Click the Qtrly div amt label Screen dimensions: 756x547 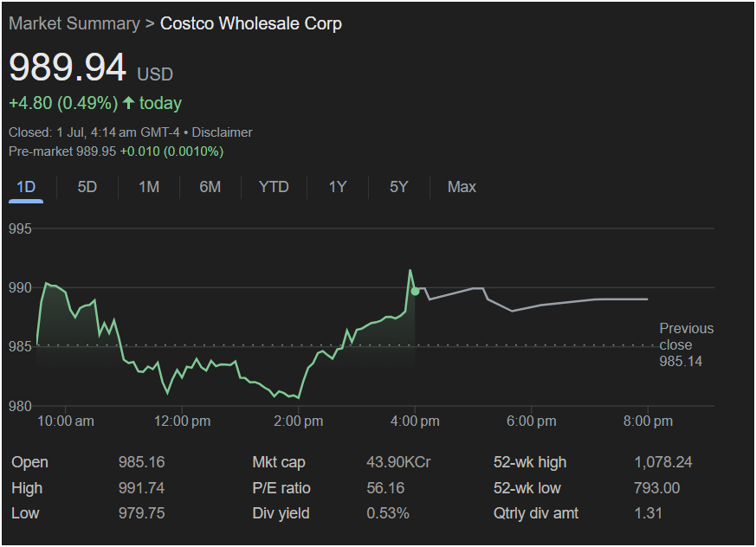pos(536,513)
